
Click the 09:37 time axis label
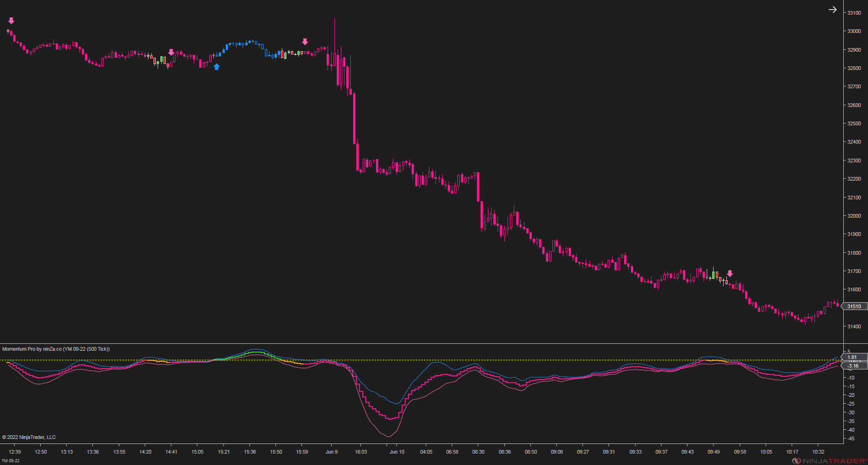coord(662,452)
